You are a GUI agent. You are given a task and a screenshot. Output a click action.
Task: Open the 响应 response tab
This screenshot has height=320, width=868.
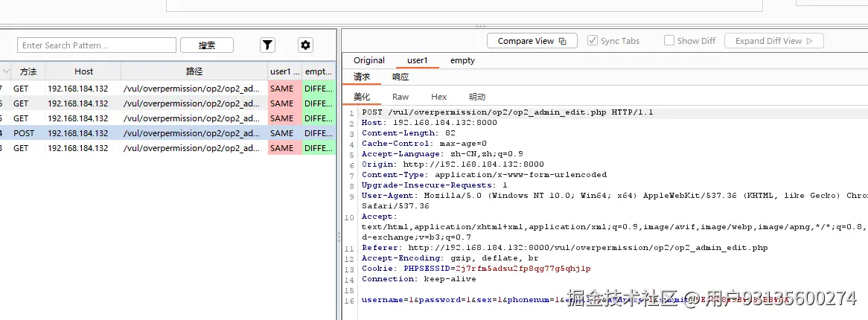(x=401, y=77)
